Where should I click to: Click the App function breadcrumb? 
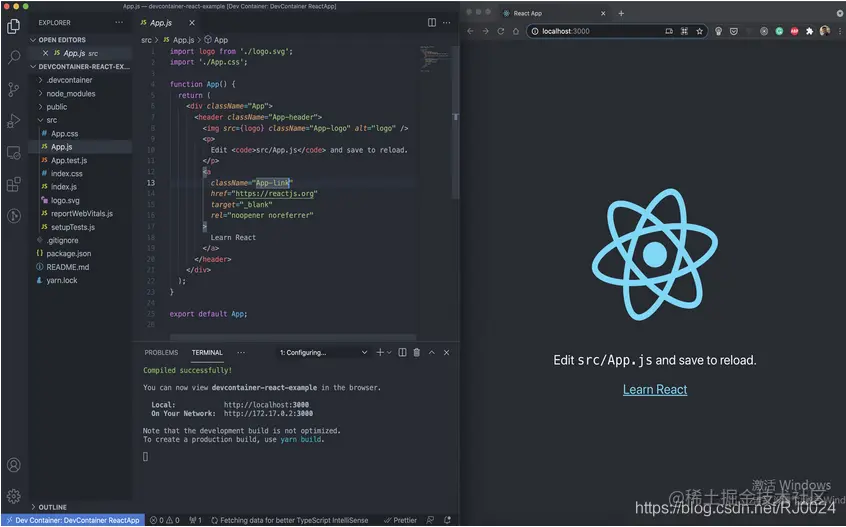[x=216, y=40]
